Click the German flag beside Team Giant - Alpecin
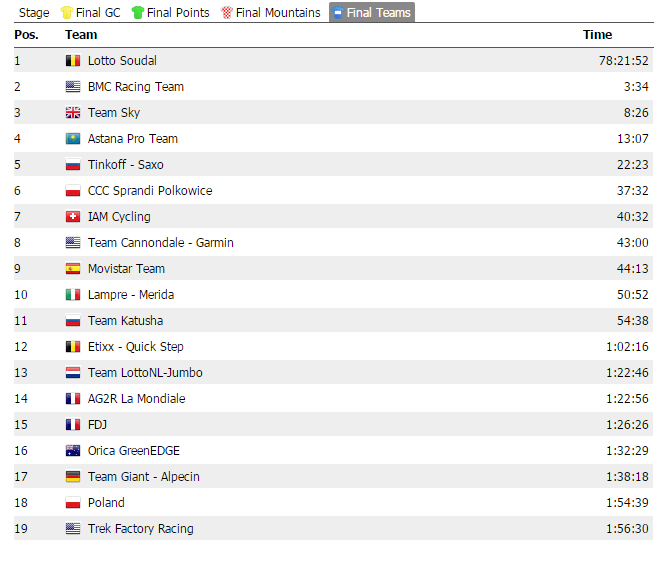Viewport: 665px width, 564px height. 73,477
